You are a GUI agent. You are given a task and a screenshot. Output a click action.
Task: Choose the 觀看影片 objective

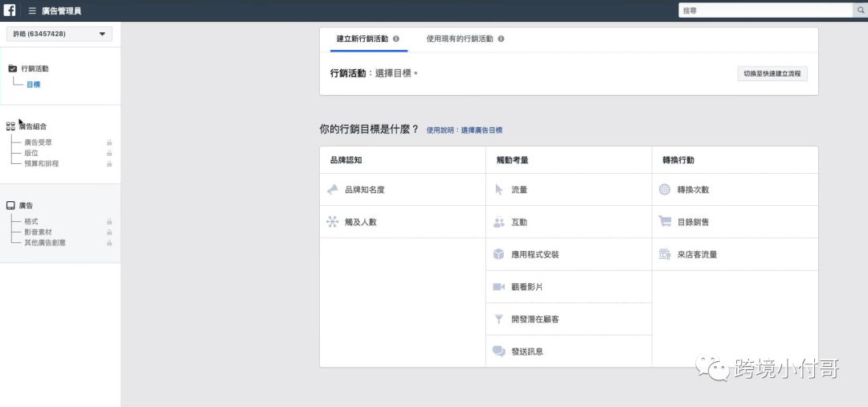[x=568, y=287]
